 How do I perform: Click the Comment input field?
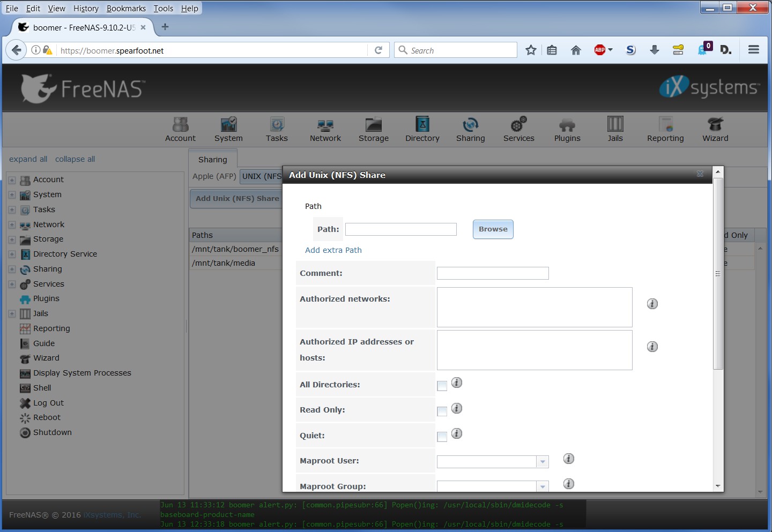(493, 273)
